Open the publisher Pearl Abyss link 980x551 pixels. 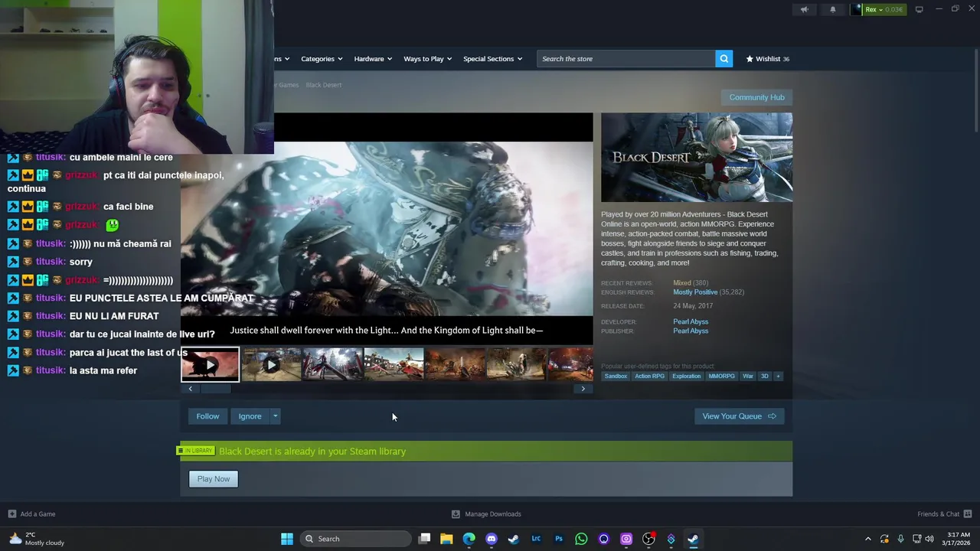691,331
